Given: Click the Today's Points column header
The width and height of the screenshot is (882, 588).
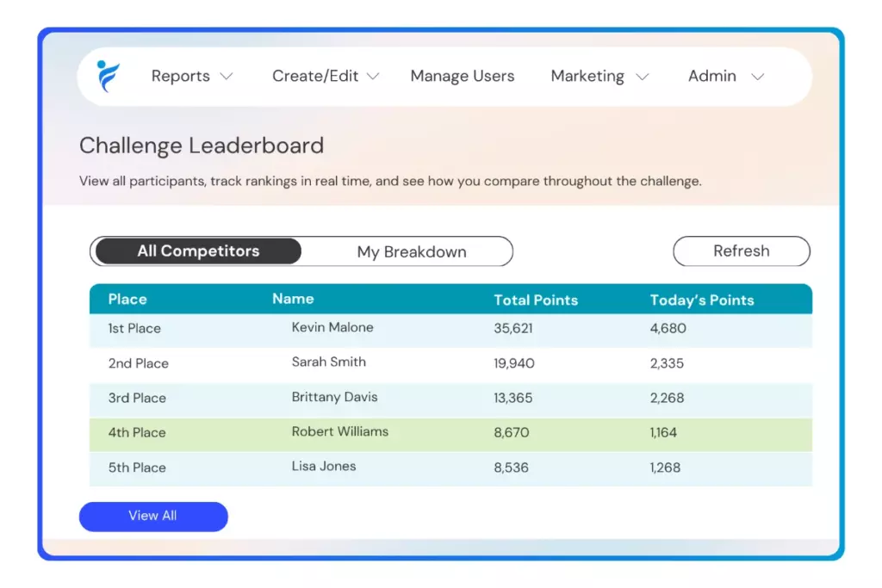Looking at the screenshot, I should [702, 300].
